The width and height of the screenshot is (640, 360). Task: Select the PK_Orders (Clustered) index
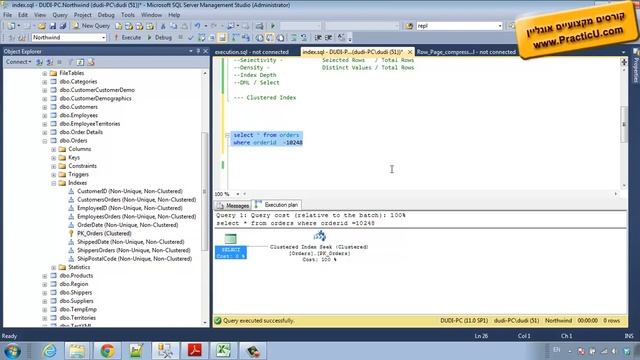[x=104, y=233]
